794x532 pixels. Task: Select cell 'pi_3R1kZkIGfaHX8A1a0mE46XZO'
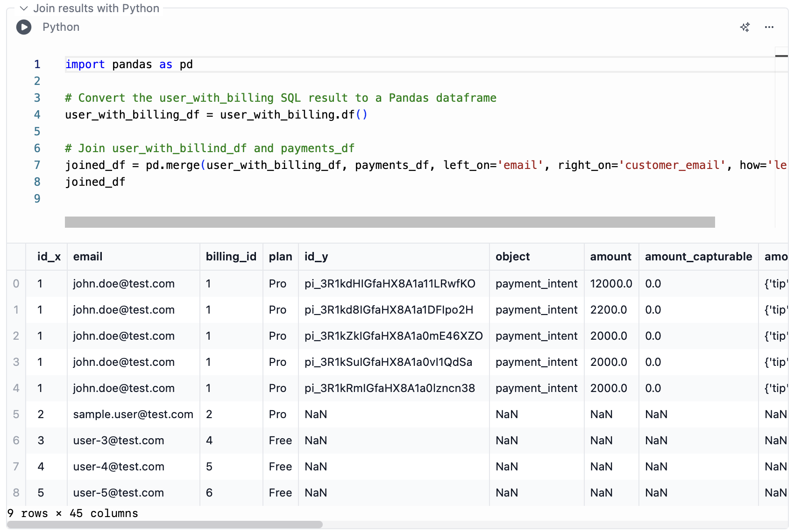(x=394, y=336)
